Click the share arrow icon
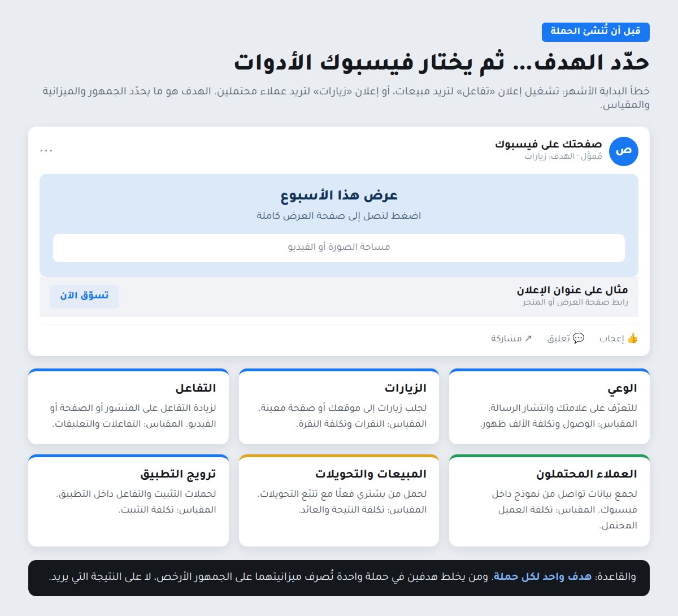Image resolution: width=678 pixels, height=616 pixels. pos(528,339)
